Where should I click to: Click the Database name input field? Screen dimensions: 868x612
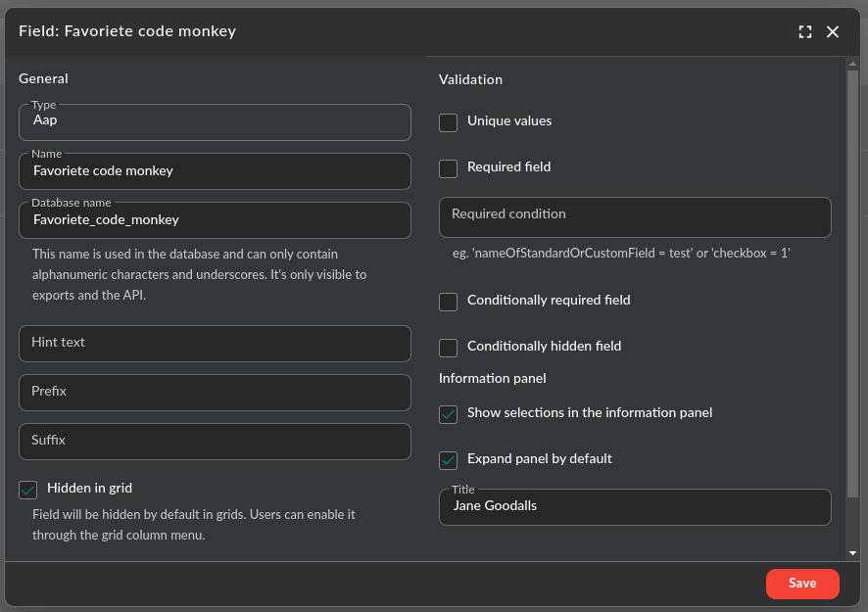[214, 220]
